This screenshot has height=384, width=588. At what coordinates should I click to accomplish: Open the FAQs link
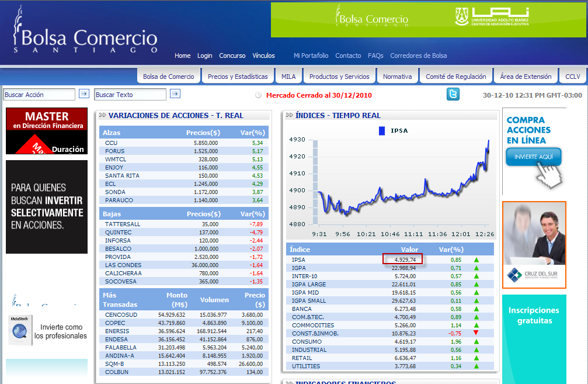(375, 56)
